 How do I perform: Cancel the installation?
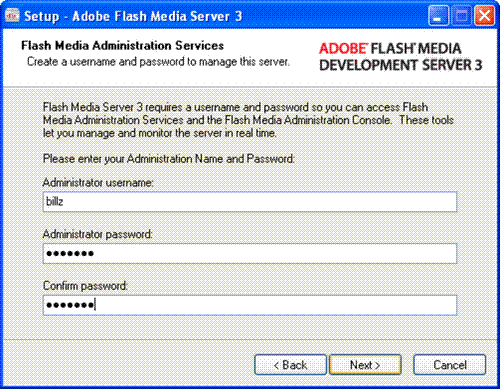pos(450,365)
